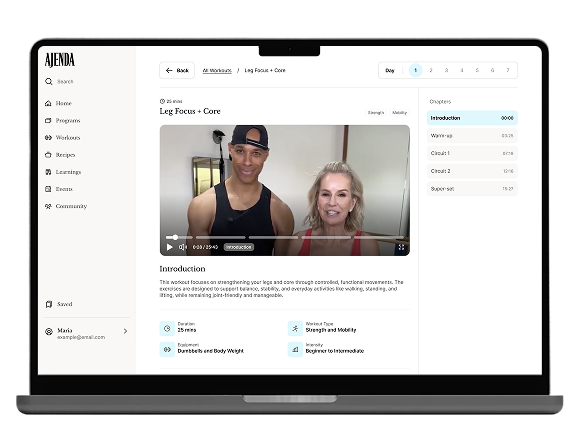Click the Duration clock icon

pyautogui.click(x=167, y=328)
